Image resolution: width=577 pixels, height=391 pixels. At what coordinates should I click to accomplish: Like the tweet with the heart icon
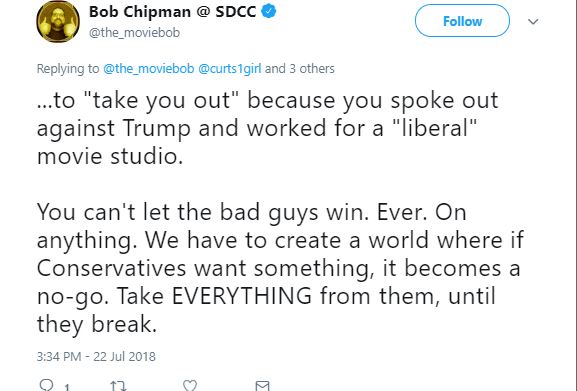click(x=190, y=385)
